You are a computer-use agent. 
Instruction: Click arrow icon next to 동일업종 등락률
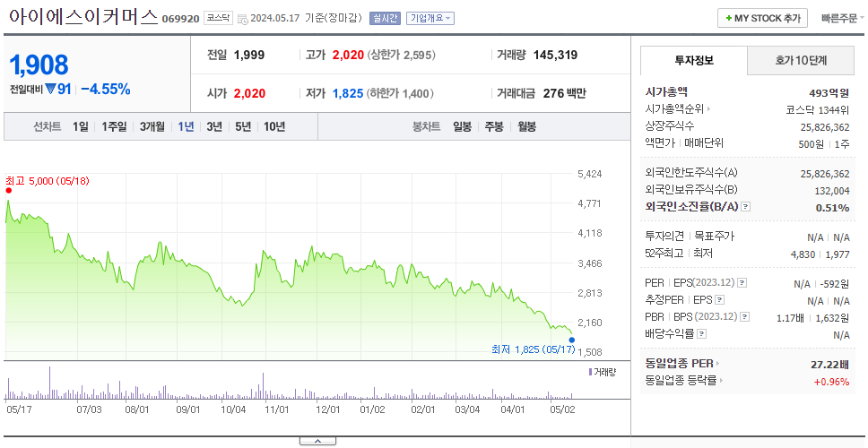coord(721,381)
